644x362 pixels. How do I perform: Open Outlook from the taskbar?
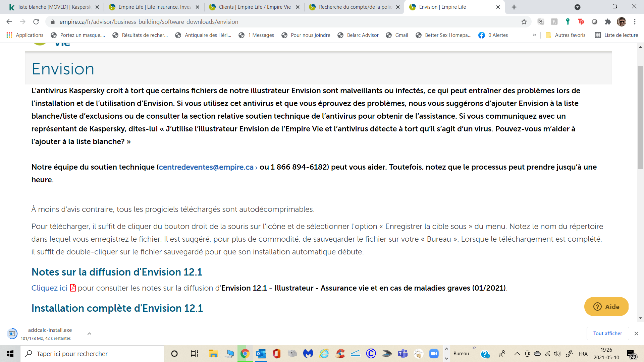pos(261,354)
